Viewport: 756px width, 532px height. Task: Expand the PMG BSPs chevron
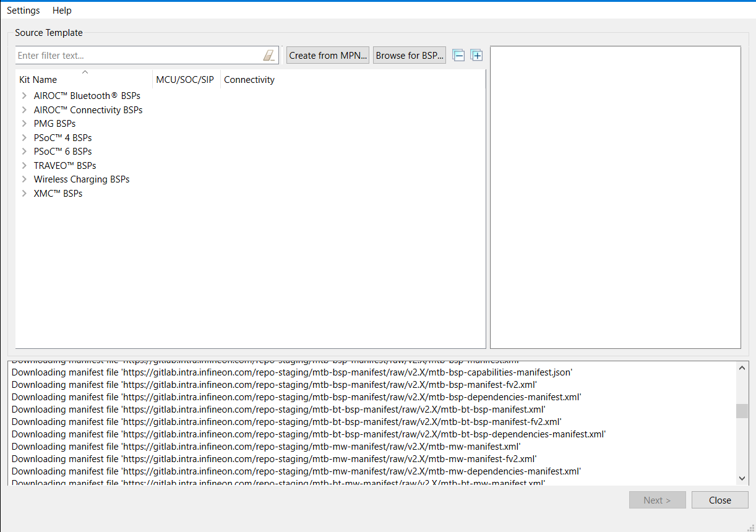tap(24, 124)
